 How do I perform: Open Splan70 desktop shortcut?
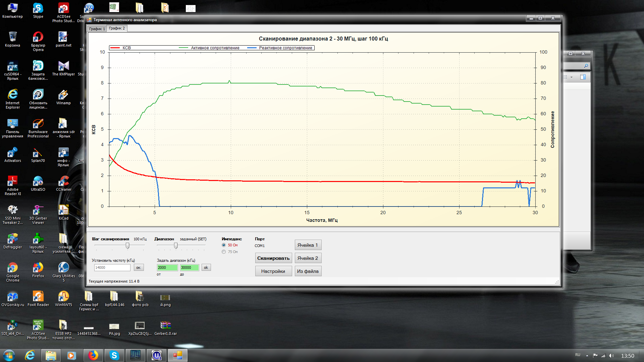pyautogui.click(x=38, y=153)
